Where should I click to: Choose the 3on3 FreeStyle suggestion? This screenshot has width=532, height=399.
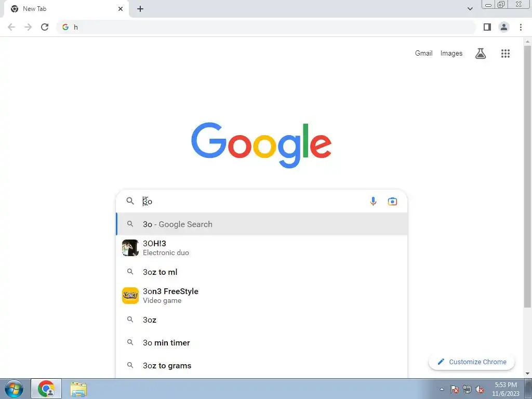(262, 296)
